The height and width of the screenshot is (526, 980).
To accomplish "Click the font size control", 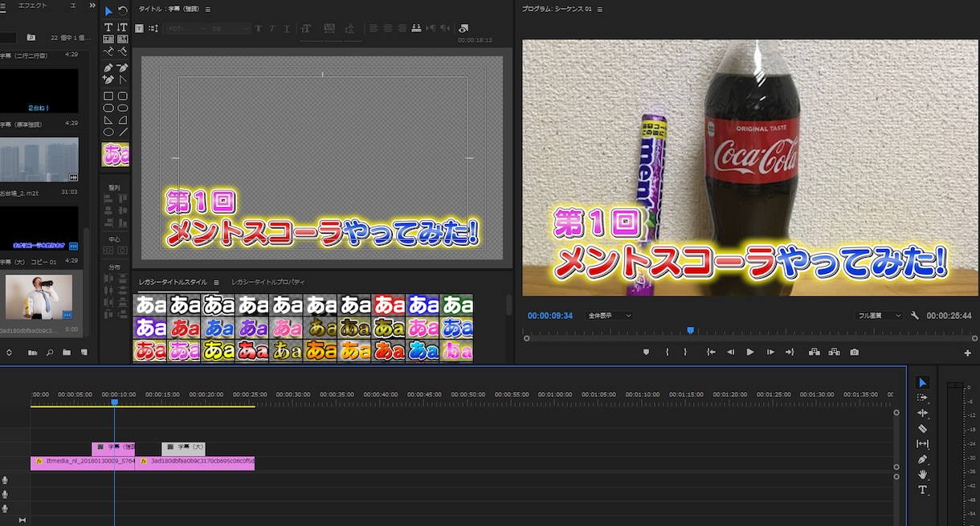I will [x=306, y=28].
